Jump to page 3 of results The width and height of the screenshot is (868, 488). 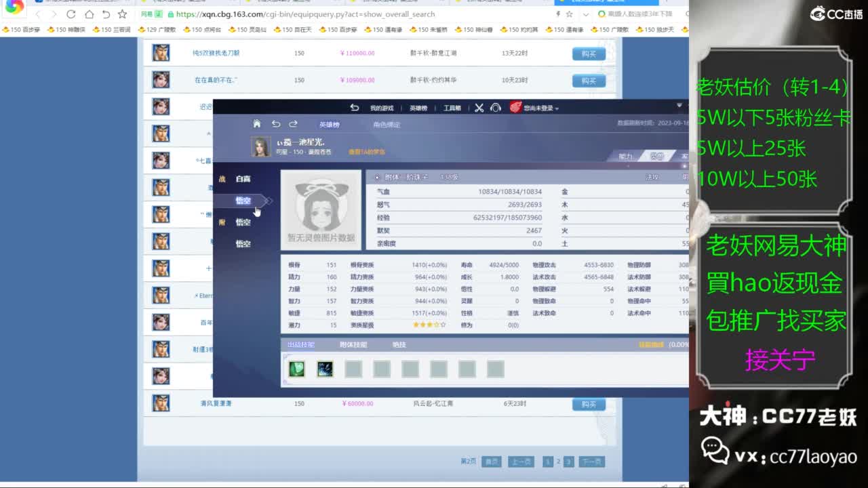coord(568,462)
